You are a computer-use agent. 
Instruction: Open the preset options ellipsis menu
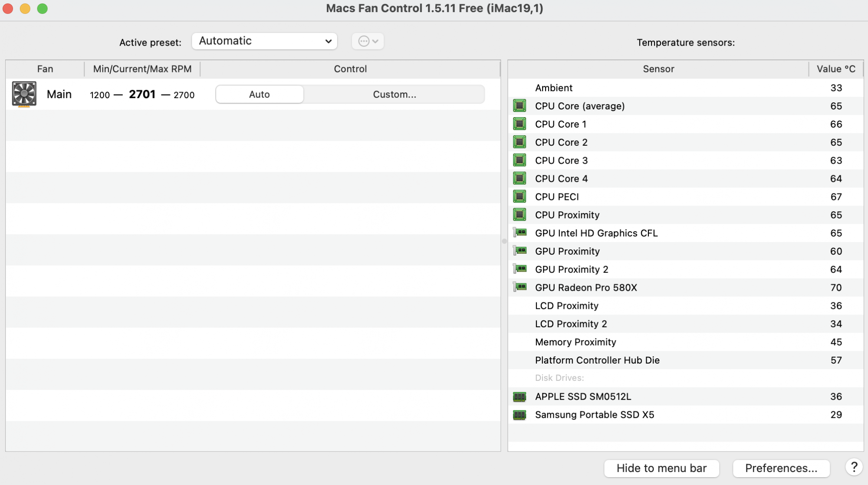click(x=368, y=41)
